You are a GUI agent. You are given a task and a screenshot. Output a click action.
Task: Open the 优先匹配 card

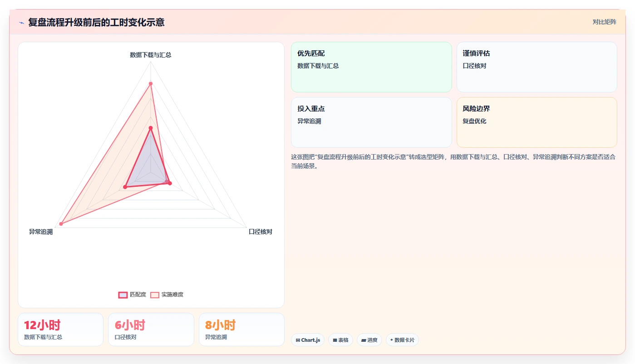coord(371,67)
